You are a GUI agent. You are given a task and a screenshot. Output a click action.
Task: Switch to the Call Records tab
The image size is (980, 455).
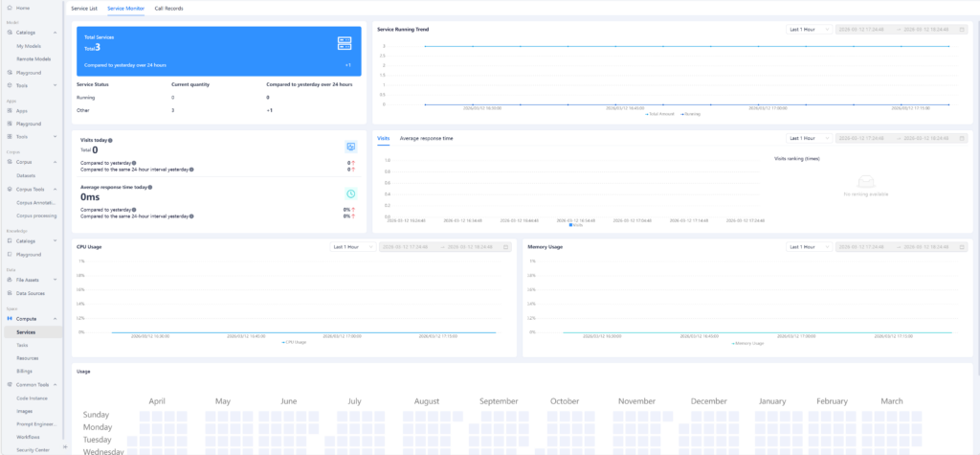(x=168, y=8)
